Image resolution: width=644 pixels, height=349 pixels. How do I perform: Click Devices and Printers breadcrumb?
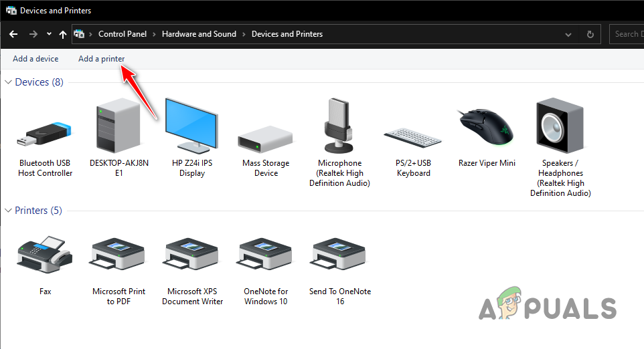pyautogui.click(x=287, y=34)
